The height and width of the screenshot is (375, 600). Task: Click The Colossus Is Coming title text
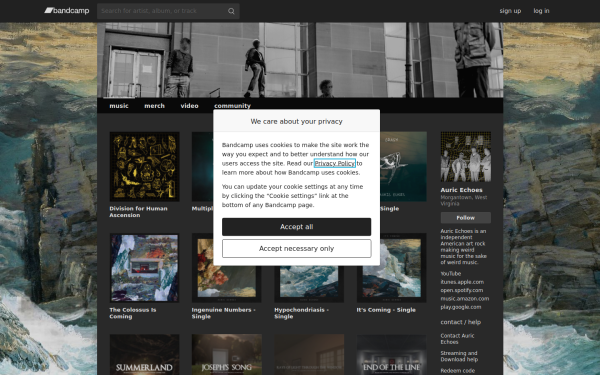(x=133, y=313)
